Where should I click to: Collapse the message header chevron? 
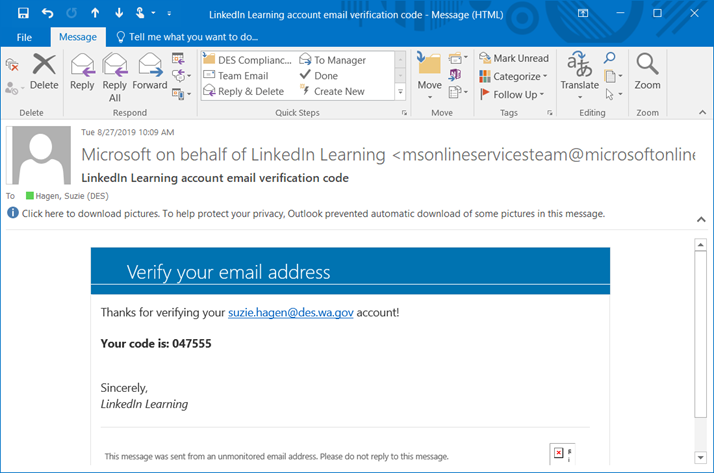[701, 219]
